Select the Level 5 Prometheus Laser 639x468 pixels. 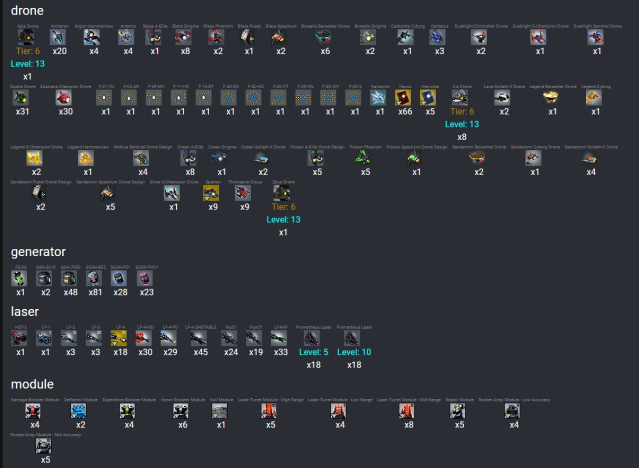point(311,339)
